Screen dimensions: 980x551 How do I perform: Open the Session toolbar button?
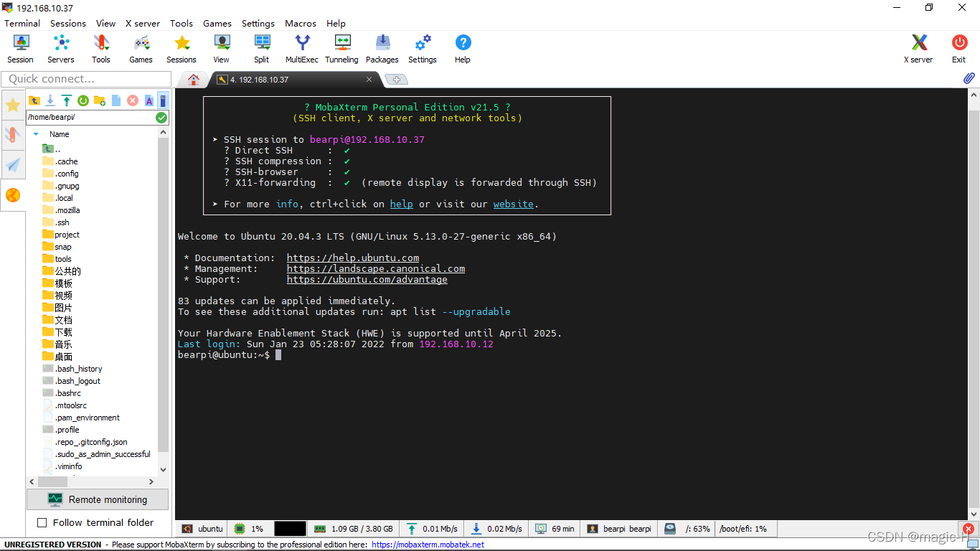point(21,50)
